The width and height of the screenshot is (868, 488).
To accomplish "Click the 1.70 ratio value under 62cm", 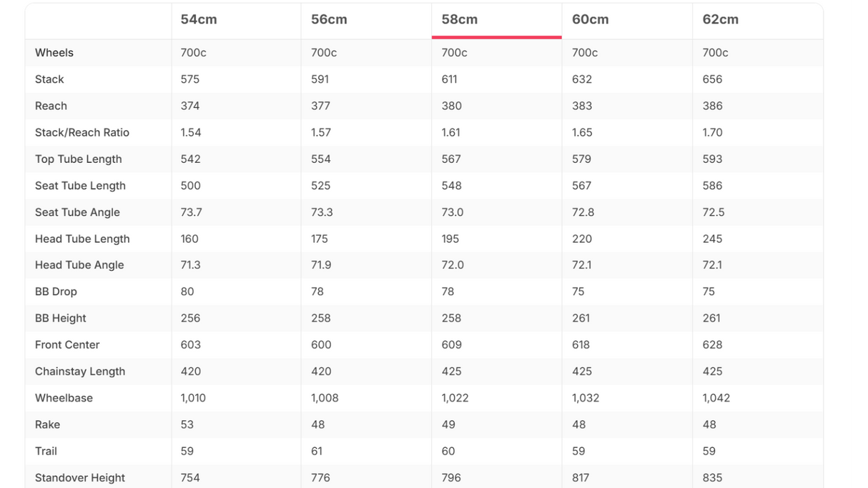I will click(712, 132).
